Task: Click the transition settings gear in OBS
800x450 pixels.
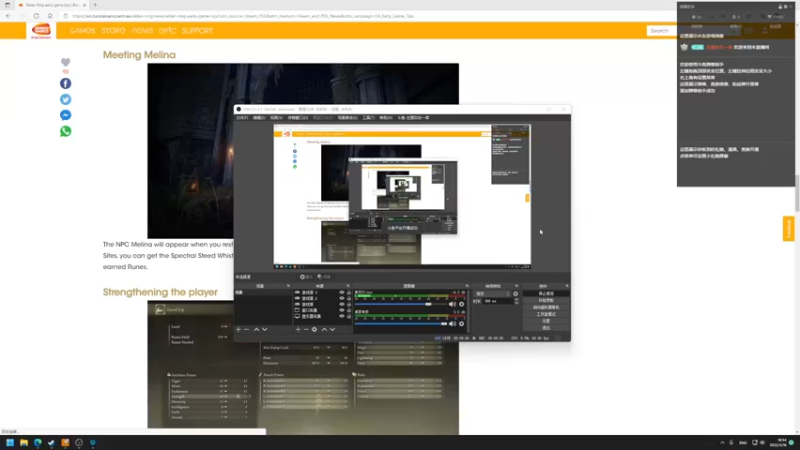Action: click(515, 294)
